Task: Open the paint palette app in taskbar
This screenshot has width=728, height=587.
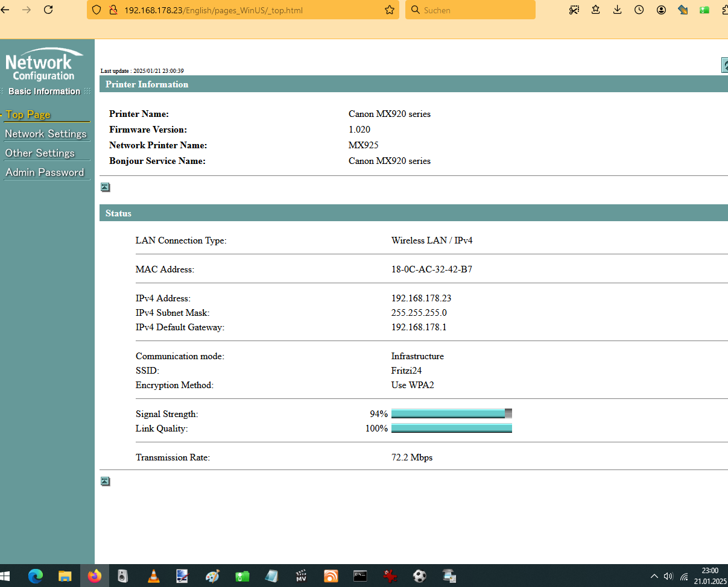Action: [x=213, y=576]
